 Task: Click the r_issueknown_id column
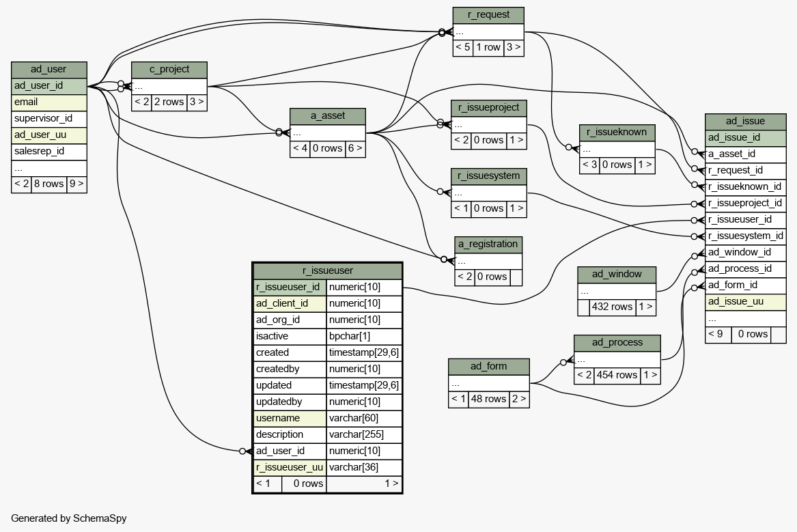pos(746,187)
